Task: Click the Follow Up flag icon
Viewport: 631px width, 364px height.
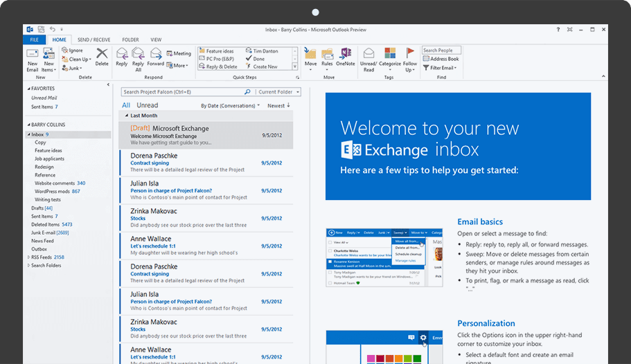Action: click(410, 55)
